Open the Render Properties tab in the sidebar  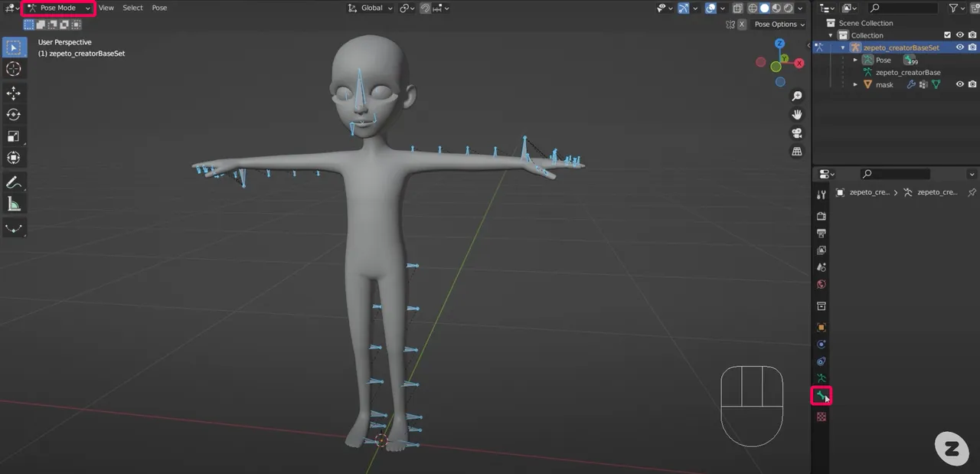[x=821, y=215]
